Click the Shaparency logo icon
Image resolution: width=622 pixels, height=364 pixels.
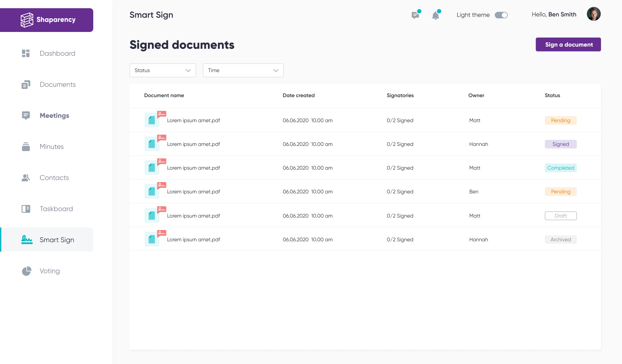(x=27, y=20)
